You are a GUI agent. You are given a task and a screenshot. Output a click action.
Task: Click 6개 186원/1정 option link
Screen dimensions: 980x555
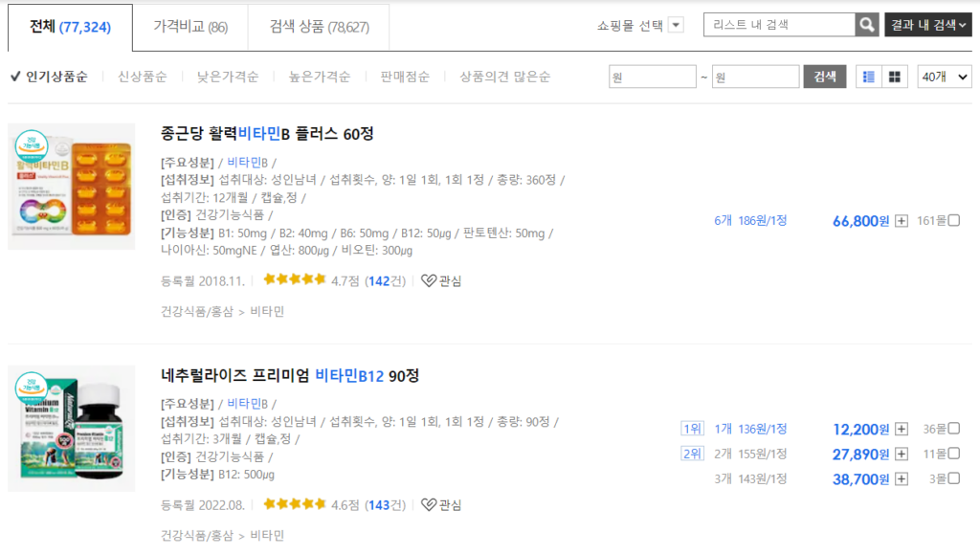click(x=750, y=221)
